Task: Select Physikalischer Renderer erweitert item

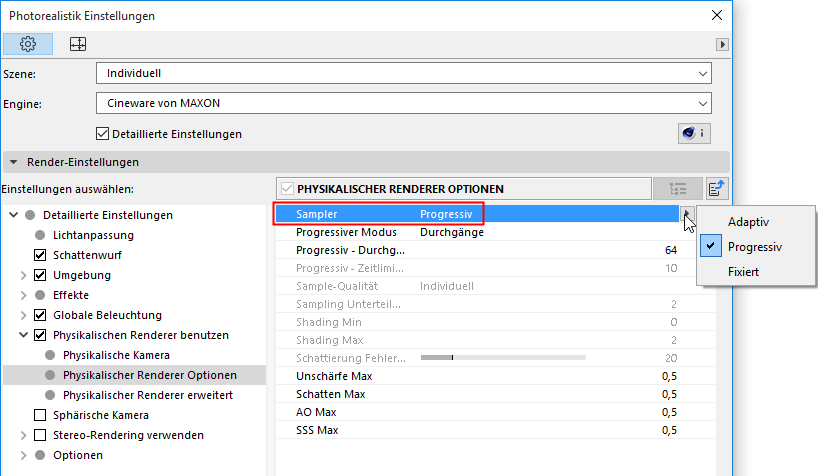Action: coord(147,395)
